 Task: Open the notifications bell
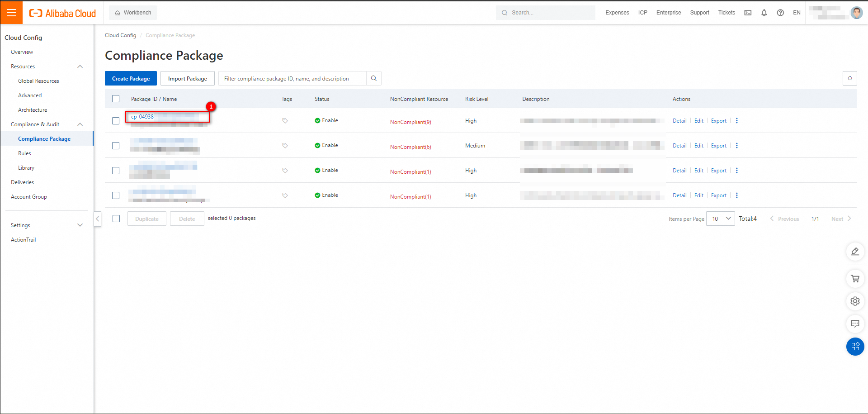pos(764,13)
